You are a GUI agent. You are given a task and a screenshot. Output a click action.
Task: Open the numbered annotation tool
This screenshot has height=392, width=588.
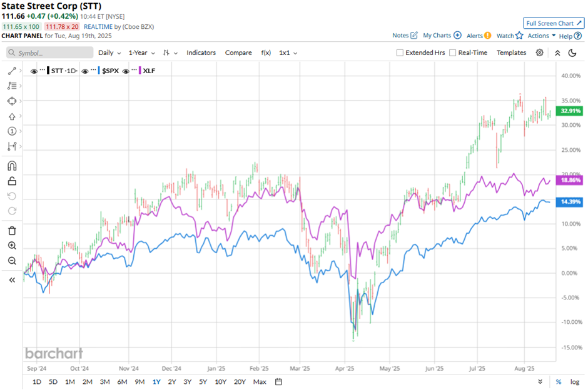point(12,131)
